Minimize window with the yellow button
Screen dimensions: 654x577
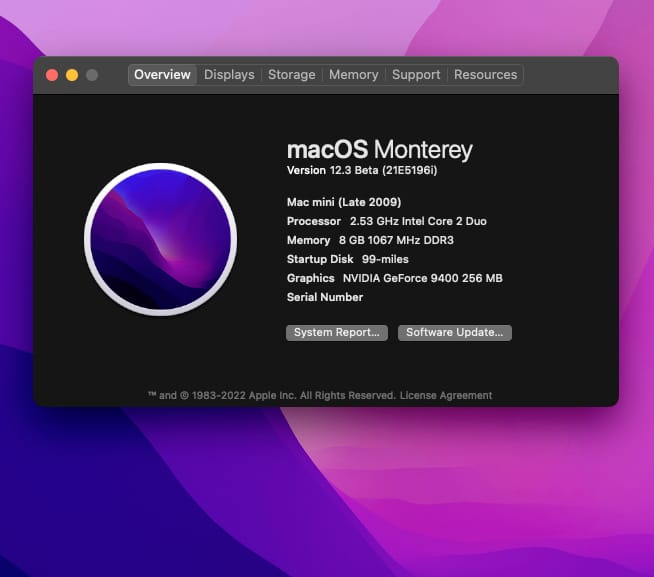pos(72,75)
